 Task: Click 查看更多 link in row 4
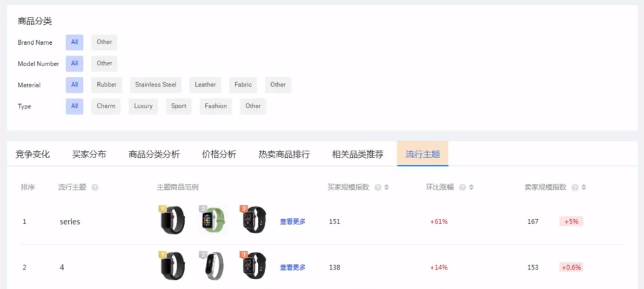pos(293,268)
